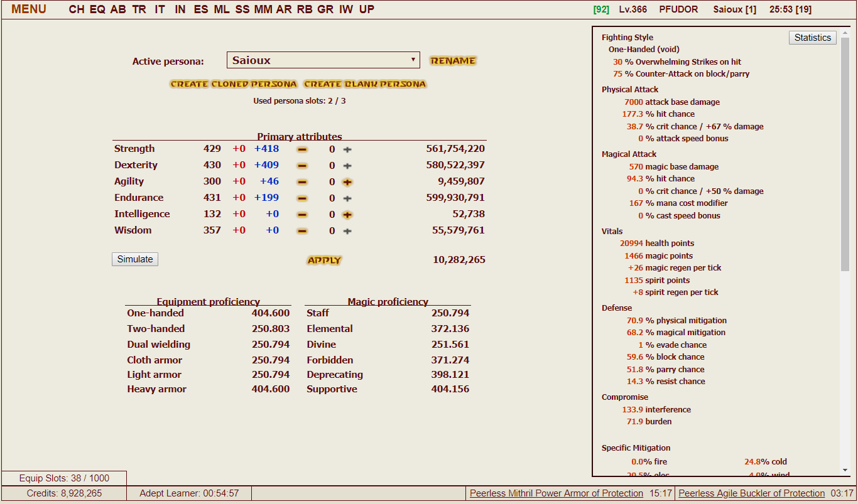Go to the TR shortcut
This screenshot has width=858, height=504.
point(139,9)
